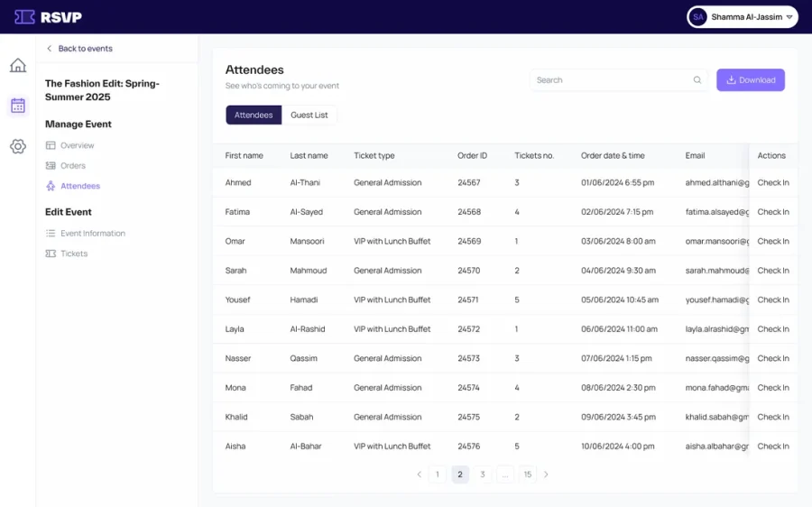Click the pagination ellipsis button

click(505, 475)
